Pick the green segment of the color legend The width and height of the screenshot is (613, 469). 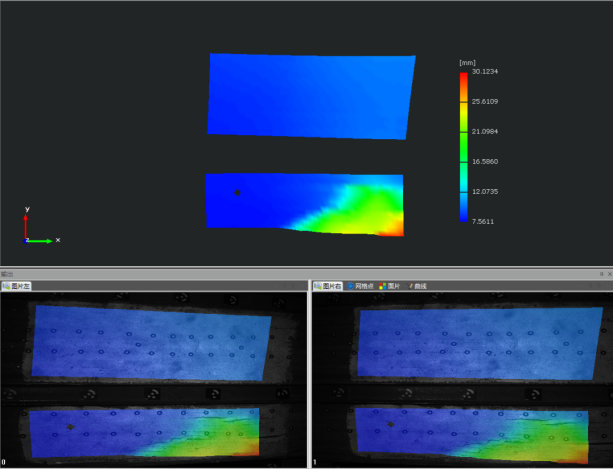(x=463, y=145)
